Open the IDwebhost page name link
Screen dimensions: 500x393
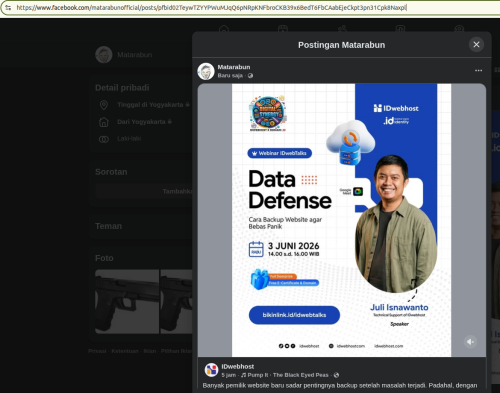(238, 366)
